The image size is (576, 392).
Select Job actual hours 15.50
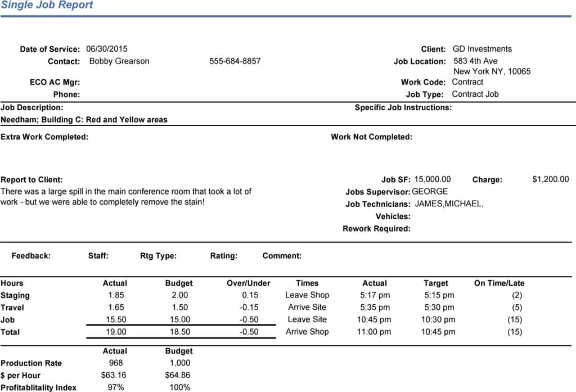[x=116, y=319]
